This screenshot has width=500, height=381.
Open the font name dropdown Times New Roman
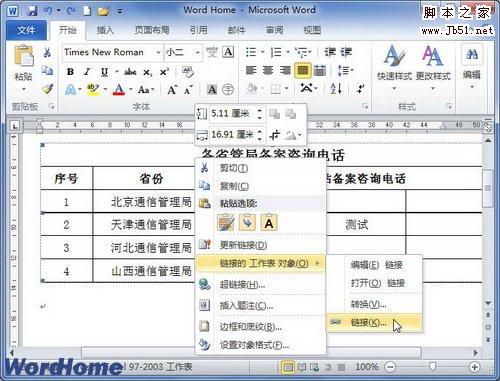pos(158,52)
